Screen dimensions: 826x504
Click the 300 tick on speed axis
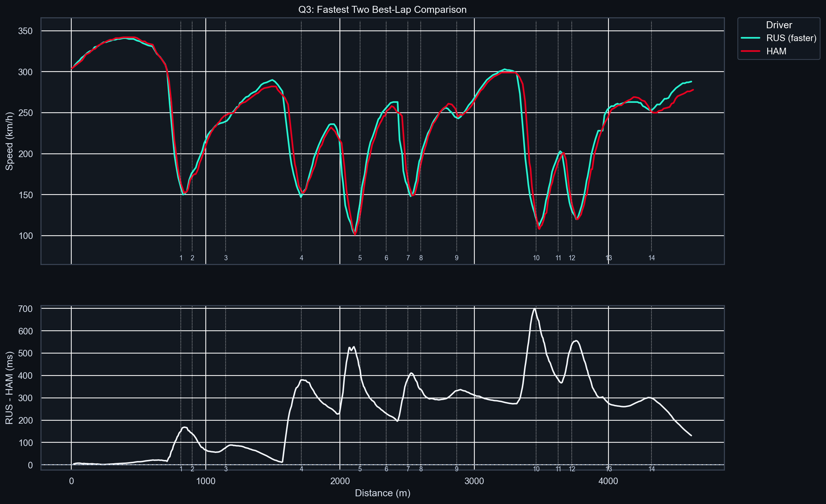pos(25,72)
